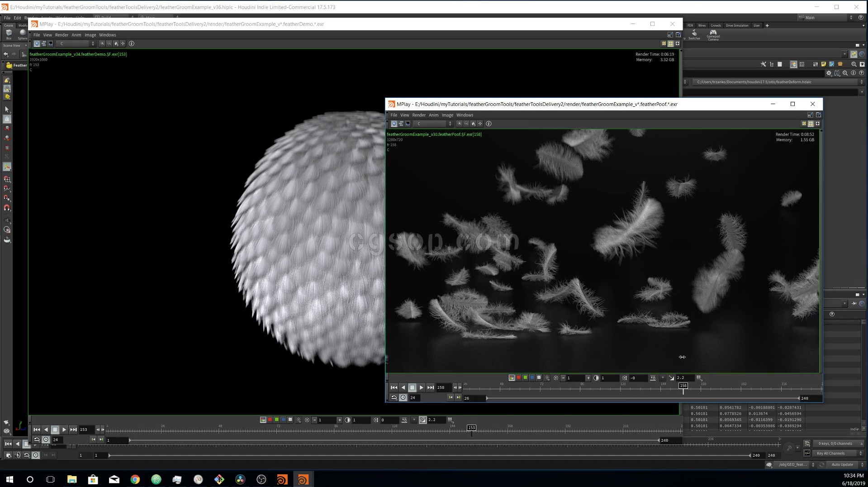This screenshot has height=487, width=868.
Task: Click the image info icon in featherPoof toolbar
Action: [x=489, y=124]
